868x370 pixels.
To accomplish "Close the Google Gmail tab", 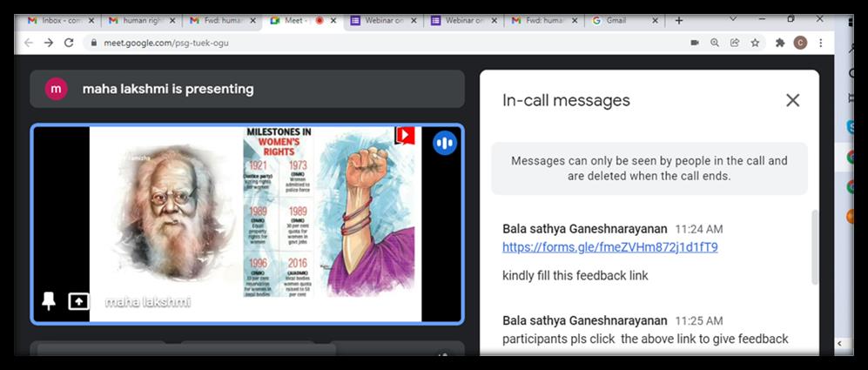I will point(655,21).
